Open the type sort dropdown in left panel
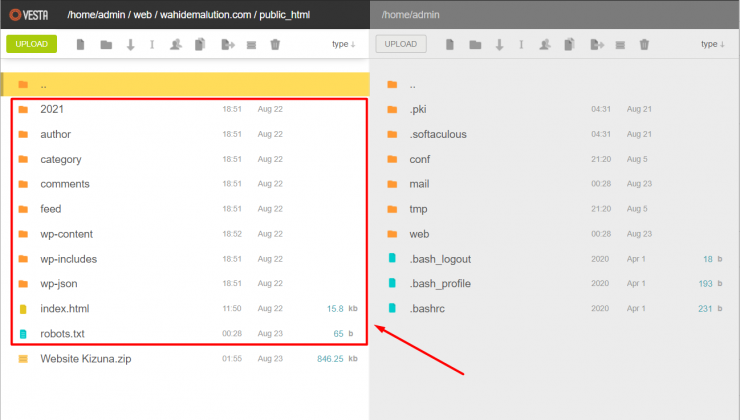Screen dimensions: 740x420 click(344, 44)
